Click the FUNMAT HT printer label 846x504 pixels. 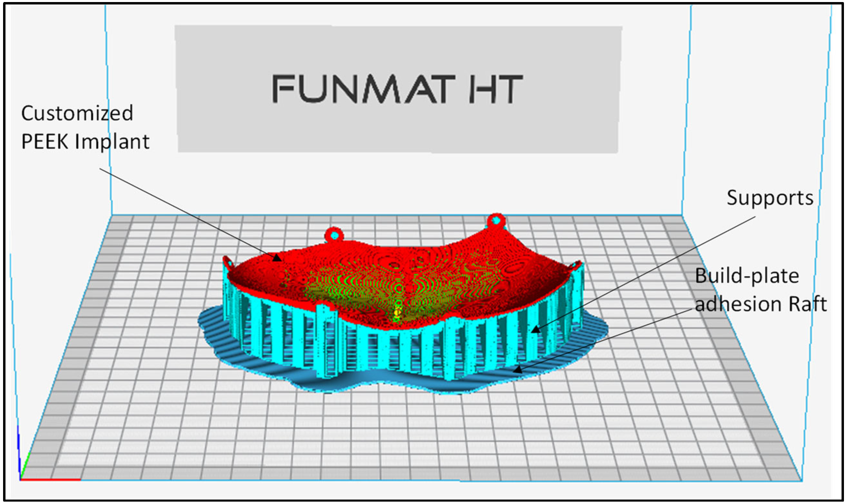coord(398,89)
